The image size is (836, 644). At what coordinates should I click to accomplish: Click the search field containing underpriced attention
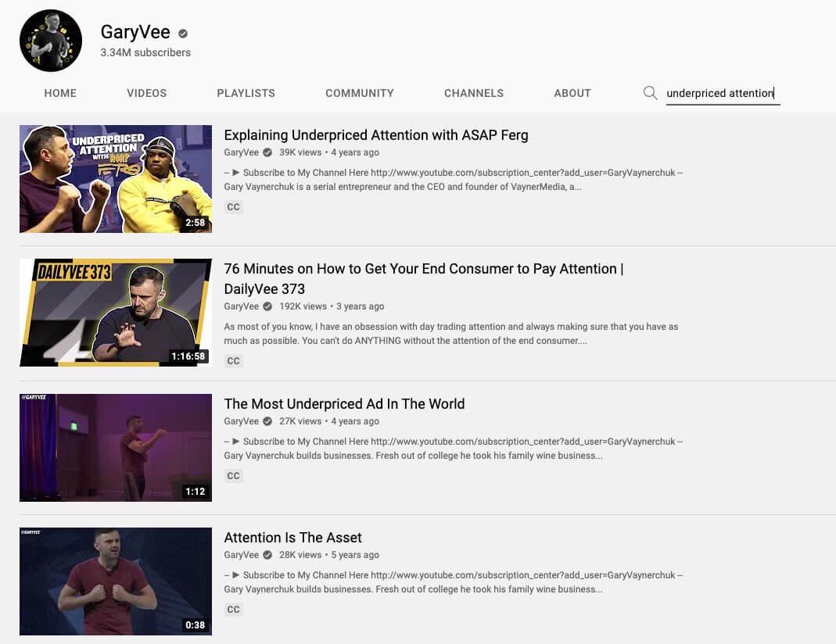[723, 94]
